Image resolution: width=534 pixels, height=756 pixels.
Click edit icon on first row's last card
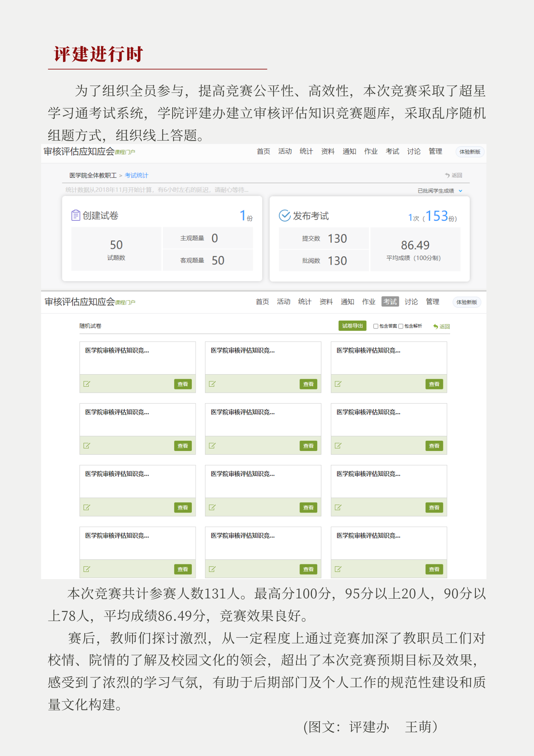(338, 384)
